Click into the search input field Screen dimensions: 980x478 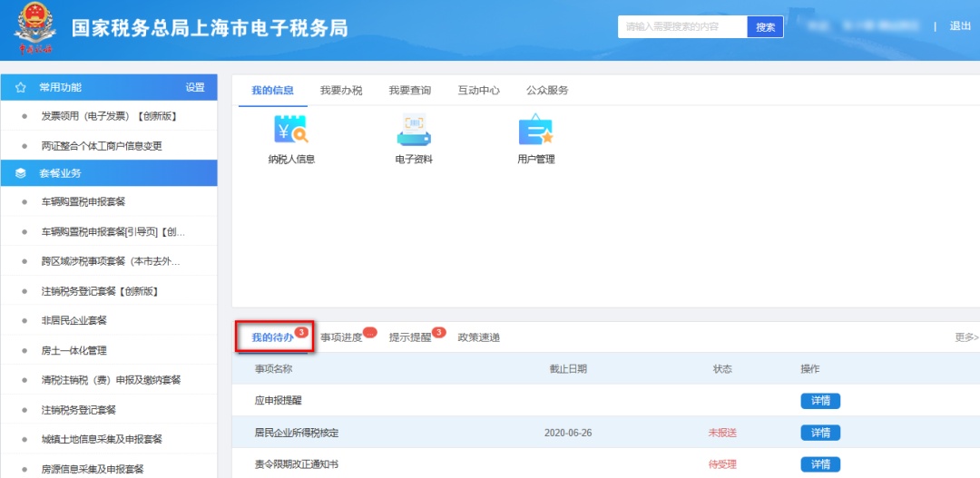point(682,27)
